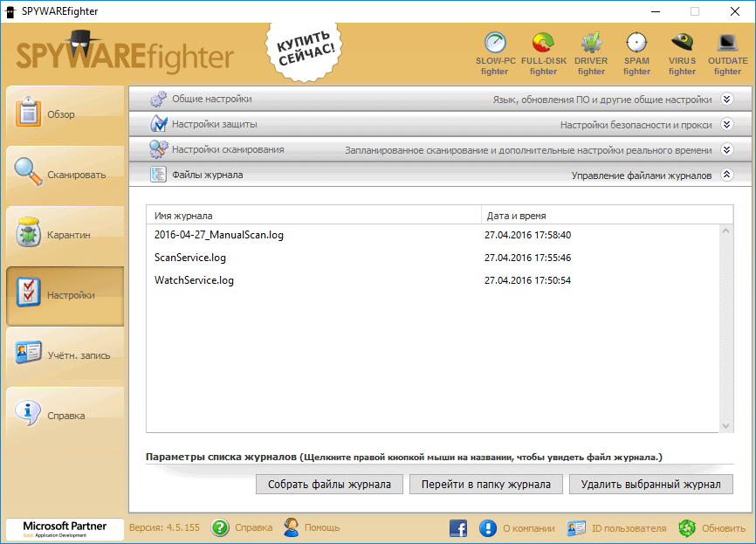Click the Microsoft Partner badge
This screenshot has height=544, width=756.
[65, 528]
